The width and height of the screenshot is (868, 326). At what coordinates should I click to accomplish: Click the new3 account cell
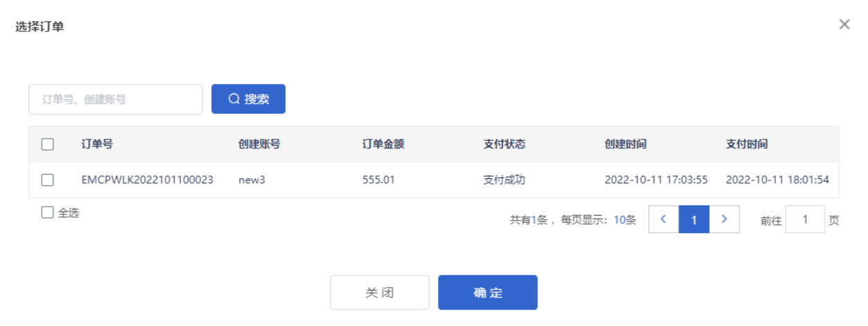tap(252, 180)
